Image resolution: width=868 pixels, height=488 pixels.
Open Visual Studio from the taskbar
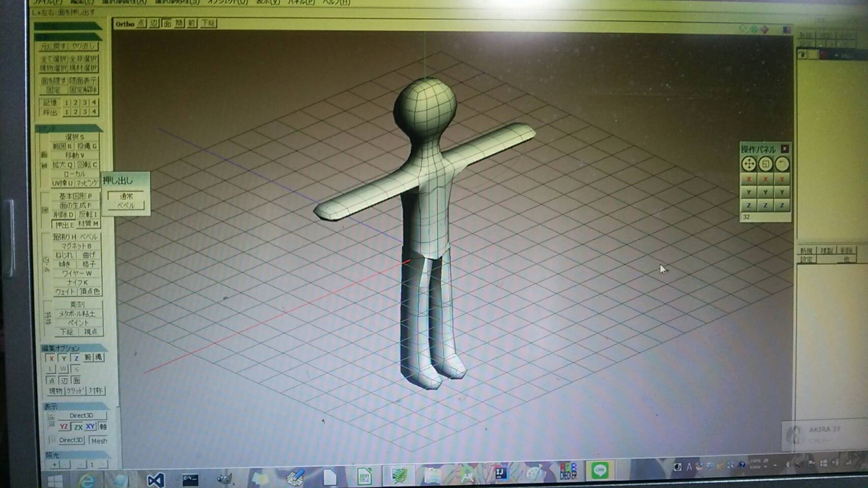(x=156, y=479)
